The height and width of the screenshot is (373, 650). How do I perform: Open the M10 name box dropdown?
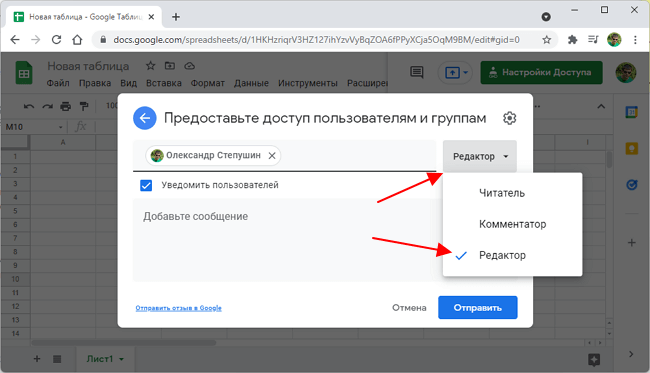coord(61,127)
